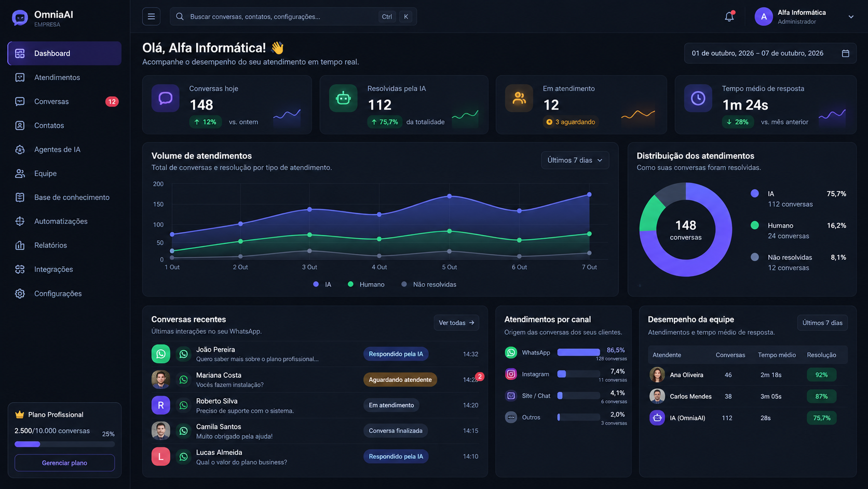The image size is (868, 489).
Task: Click Aguardando atendente on Mariana Costa
Action: point(400,380)
